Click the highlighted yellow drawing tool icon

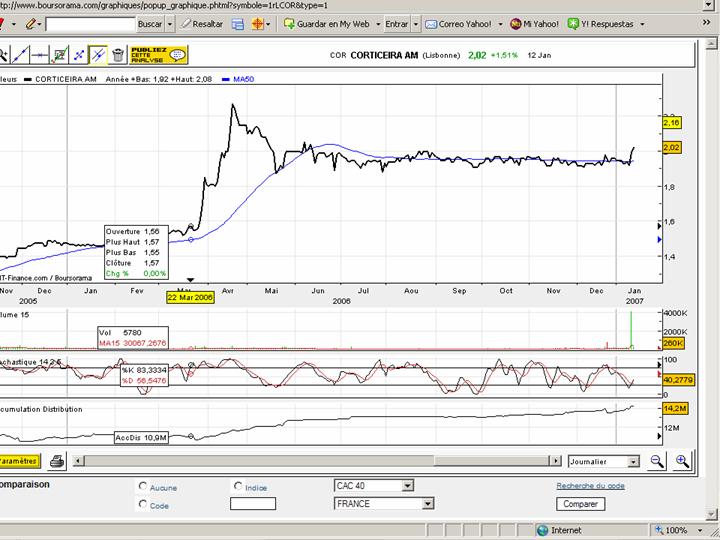[x=97, y=54]
